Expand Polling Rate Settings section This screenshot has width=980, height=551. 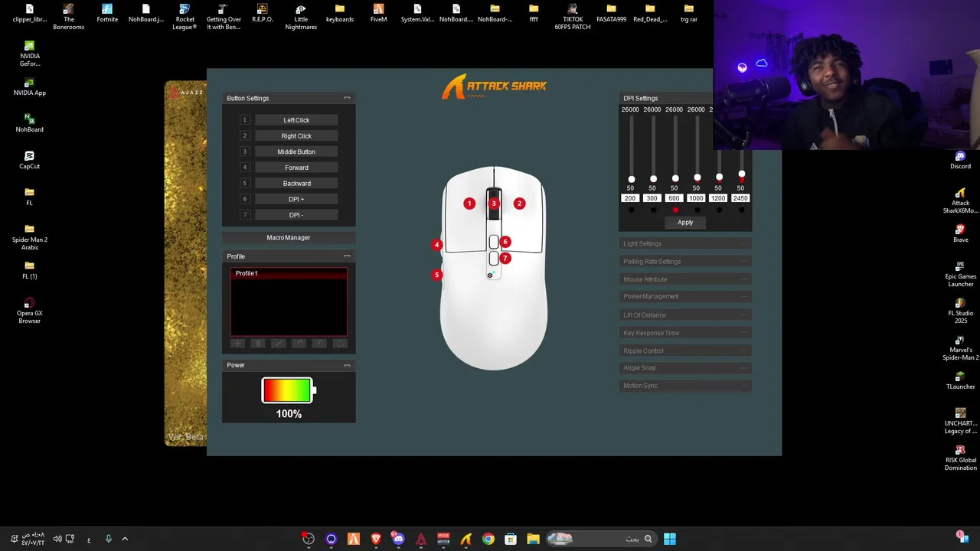pyautogui.click(x=685, y=262)
